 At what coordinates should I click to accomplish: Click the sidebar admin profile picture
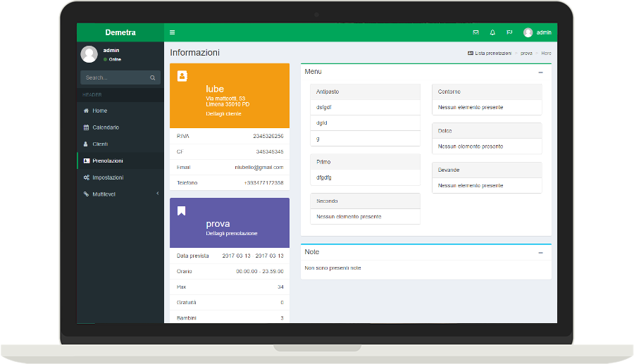tap(89, 54)
